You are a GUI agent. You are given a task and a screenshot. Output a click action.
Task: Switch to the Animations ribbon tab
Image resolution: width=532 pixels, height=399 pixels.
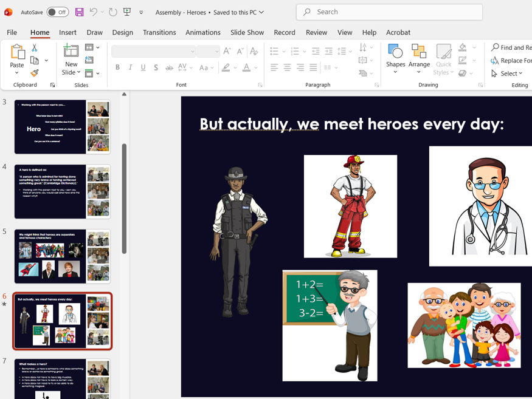click(x=202, y=32)
